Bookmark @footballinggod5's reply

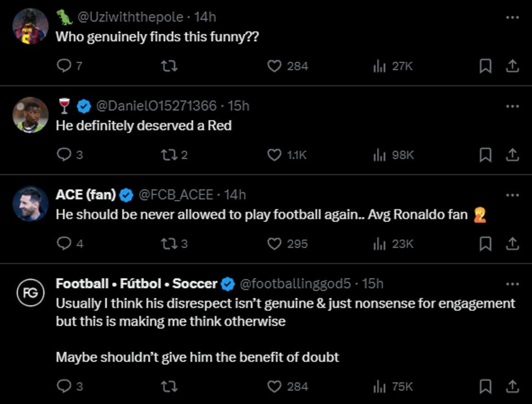pos(485,385)
